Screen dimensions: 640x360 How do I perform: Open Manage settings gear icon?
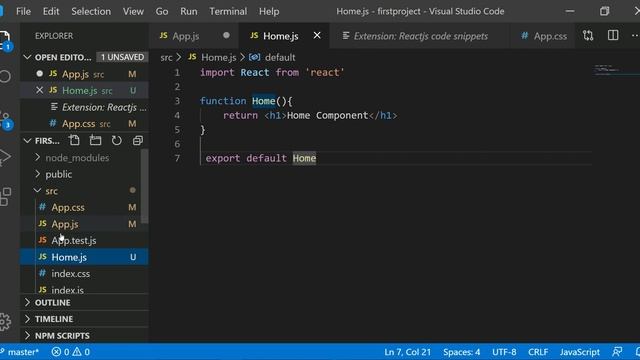(x=5, y=322)
